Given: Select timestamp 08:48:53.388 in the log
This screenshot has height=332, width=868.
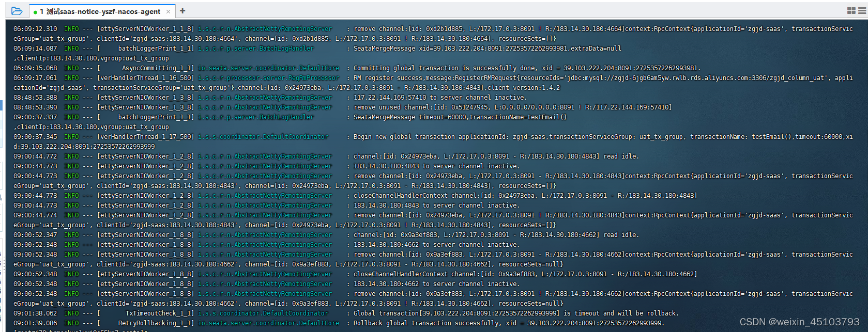Looking at the screenshot, I should pos(35,98).
